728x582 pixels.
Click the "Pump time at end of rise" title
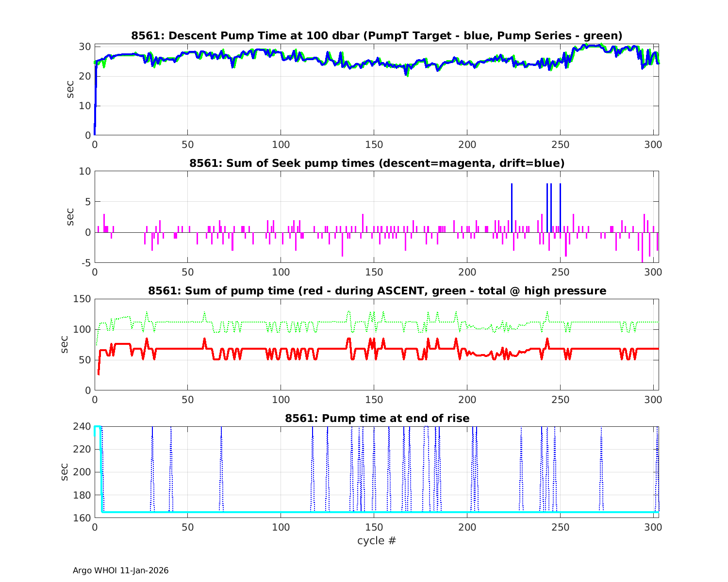click(377, 418)
